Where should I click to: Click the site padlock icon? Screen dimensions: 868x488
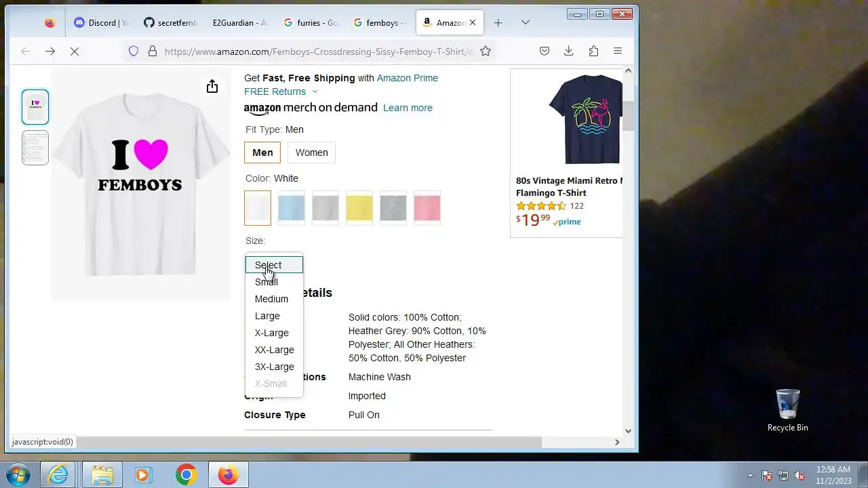(x=153, y=51)
